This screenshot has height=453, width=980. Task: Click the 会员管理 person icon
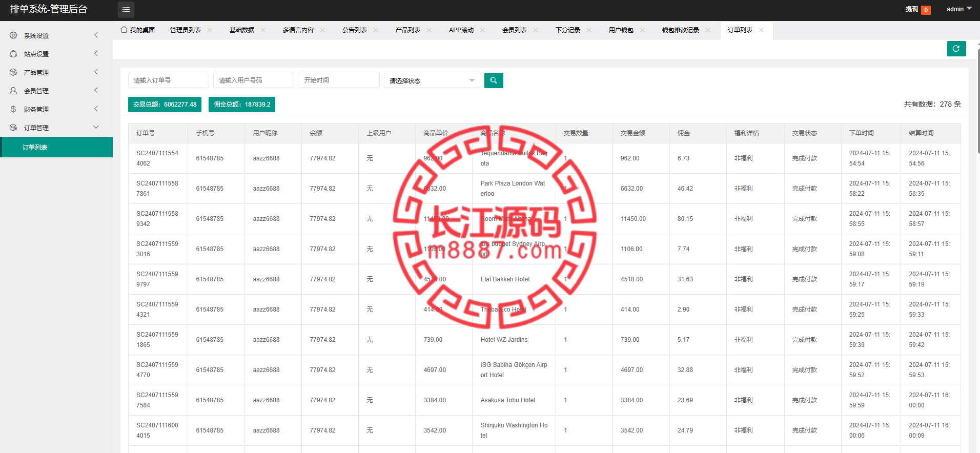(x=13, y=91)
